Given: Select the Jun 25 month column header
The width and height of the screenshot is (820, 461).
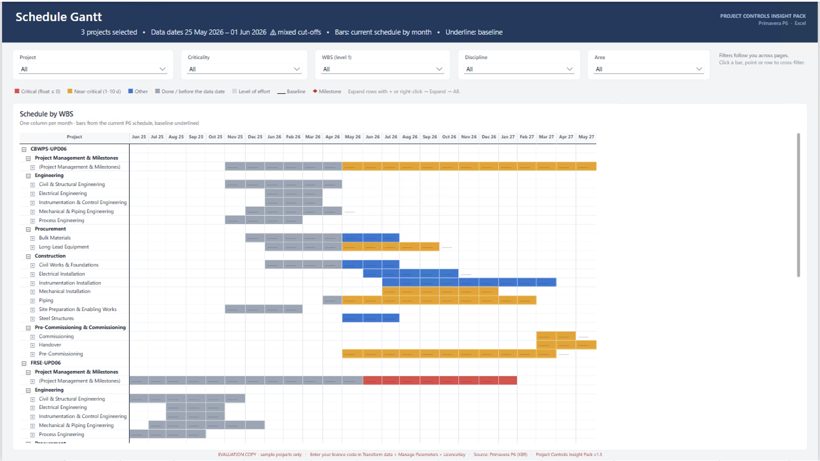Looking at the screenshot, I should (139, 137).
